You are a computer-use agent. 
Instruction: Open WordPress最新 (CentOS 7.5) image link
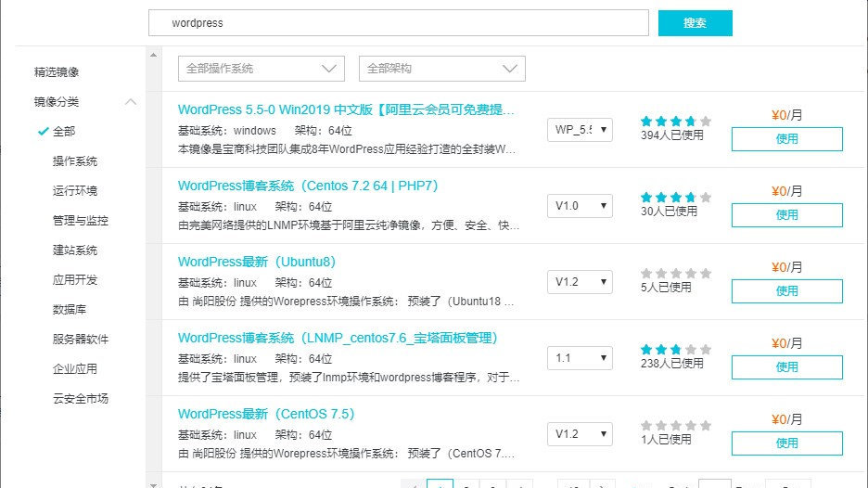click(266, 414)
